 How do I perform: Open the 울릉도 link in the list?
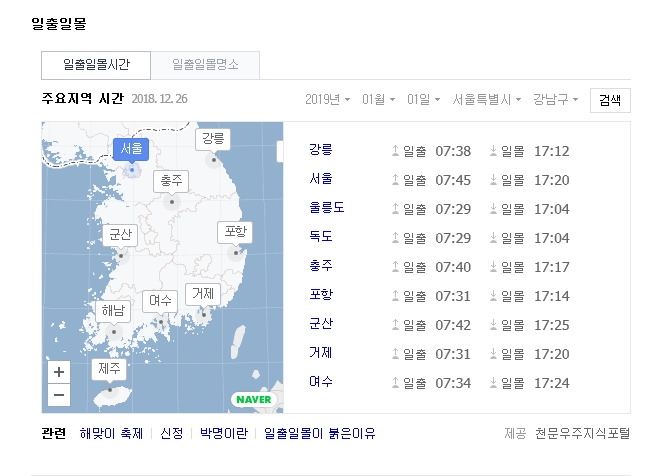tap(327, 207)
